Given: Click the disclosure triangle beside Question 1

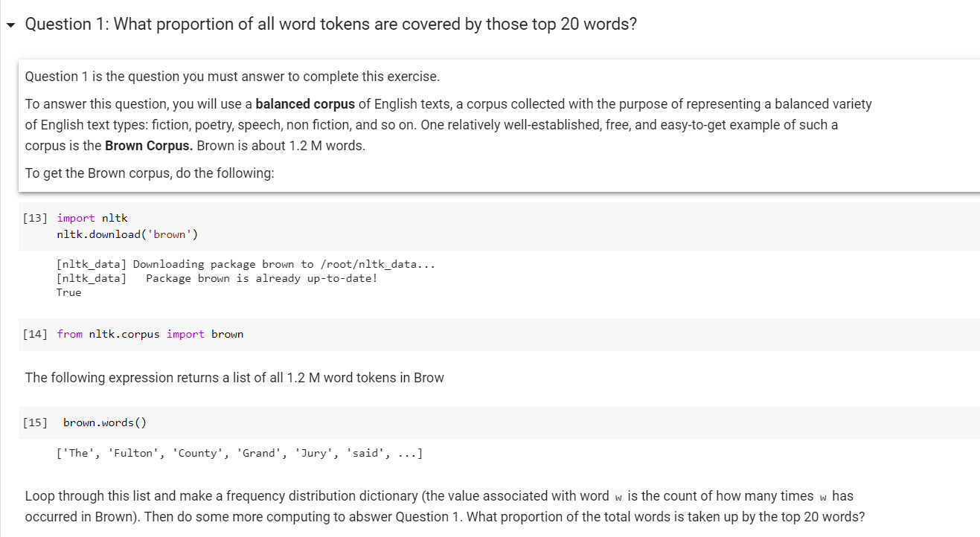Looking at the screenshot, I should [x=10, y=25].
